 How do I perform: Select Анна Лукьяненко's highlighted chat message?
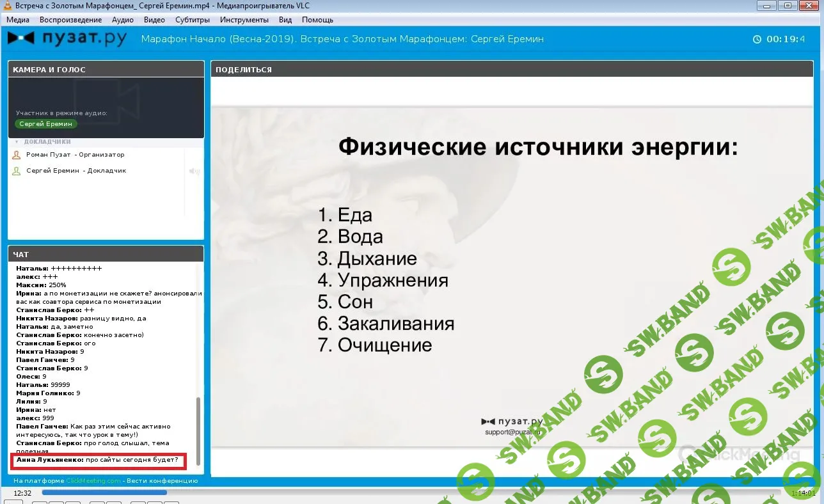tap(99, 460)
